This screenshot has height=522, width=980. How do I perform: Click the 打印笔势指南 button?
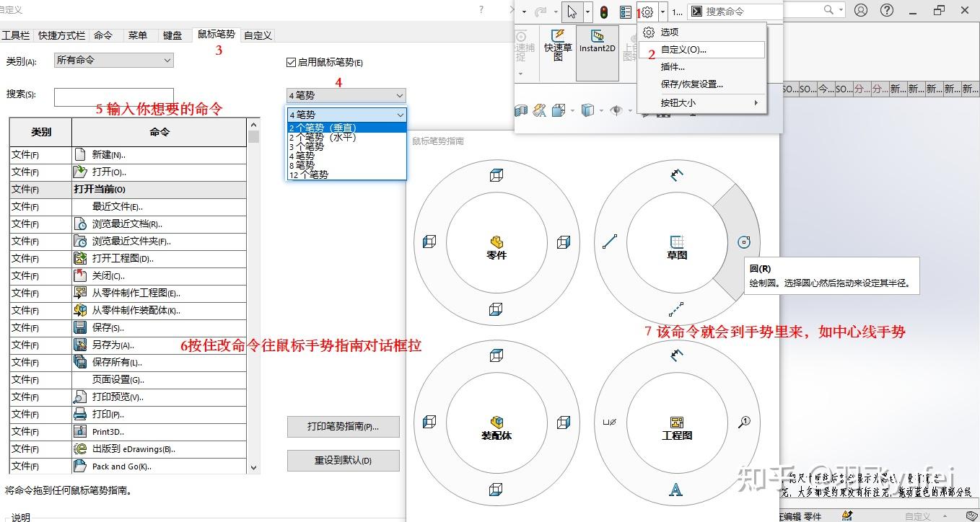(x=344, y=427)
